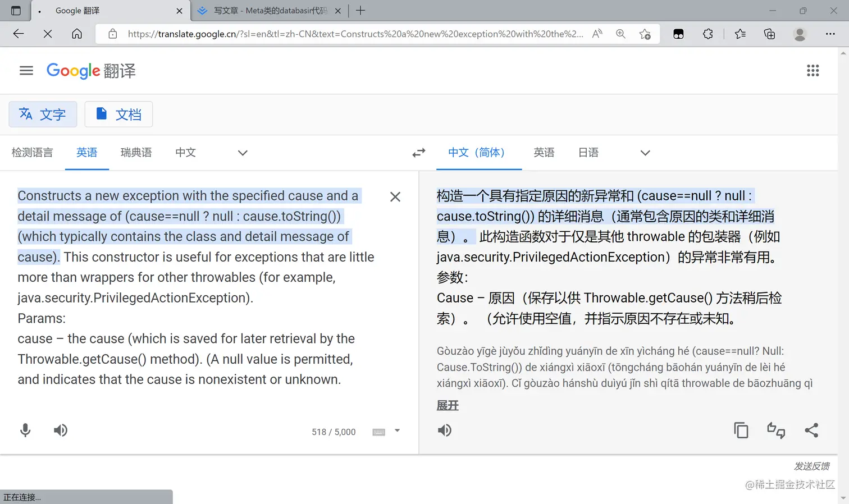Switch to 文档 document translation mode
The image size is (849, 504).
[x=118, y=114]
